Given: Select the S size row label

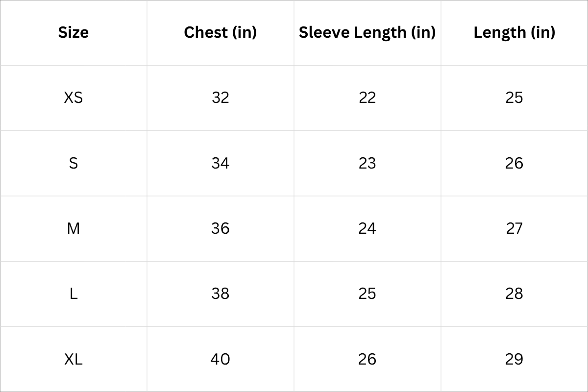Looking at the screenshot, I should (73, 163).
